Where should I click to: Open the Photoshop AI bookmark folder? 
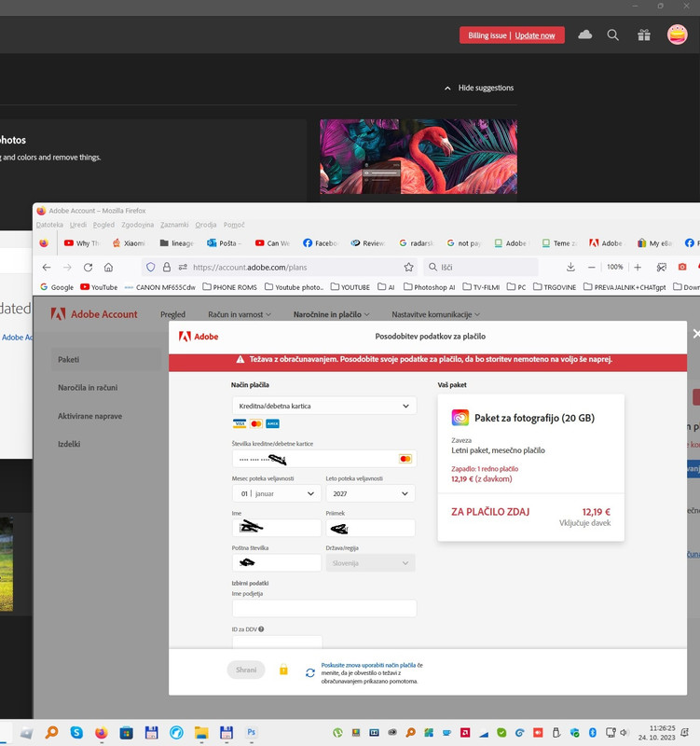[x=430, y=287]
